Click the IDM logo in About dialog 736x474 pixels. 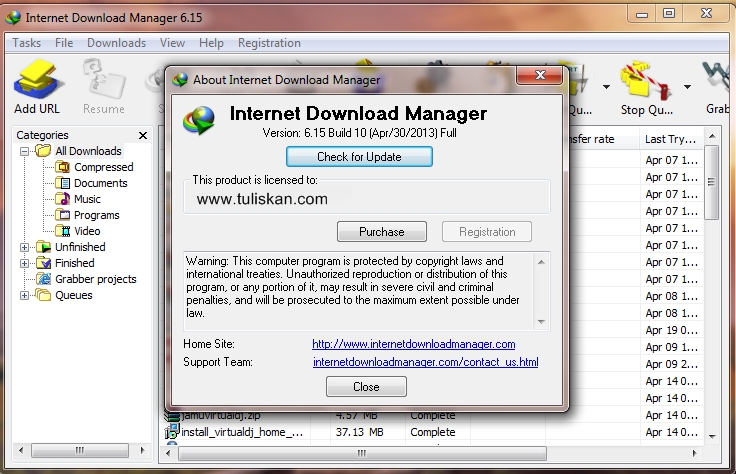[x=199, y=120]
